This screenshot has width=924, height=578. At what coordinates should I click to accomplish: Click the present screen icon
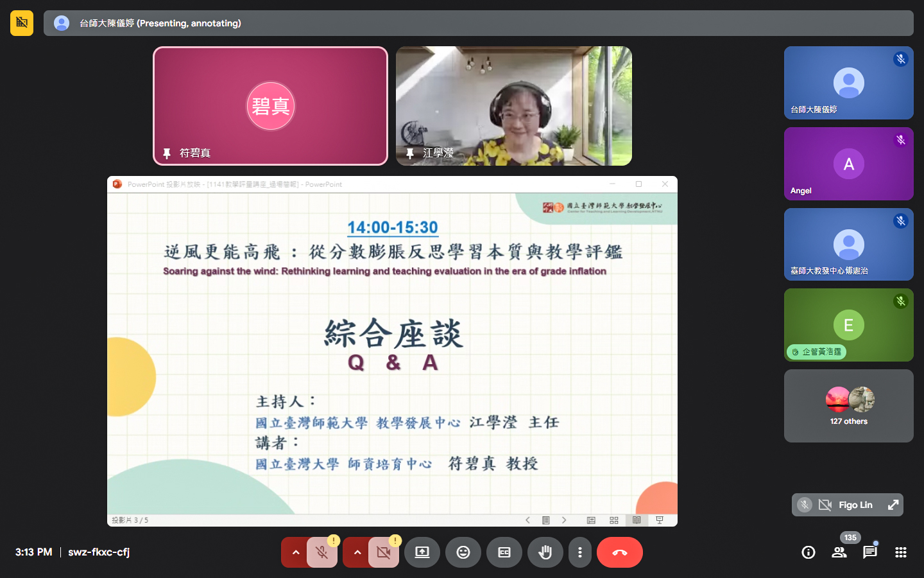pos(422,552)
